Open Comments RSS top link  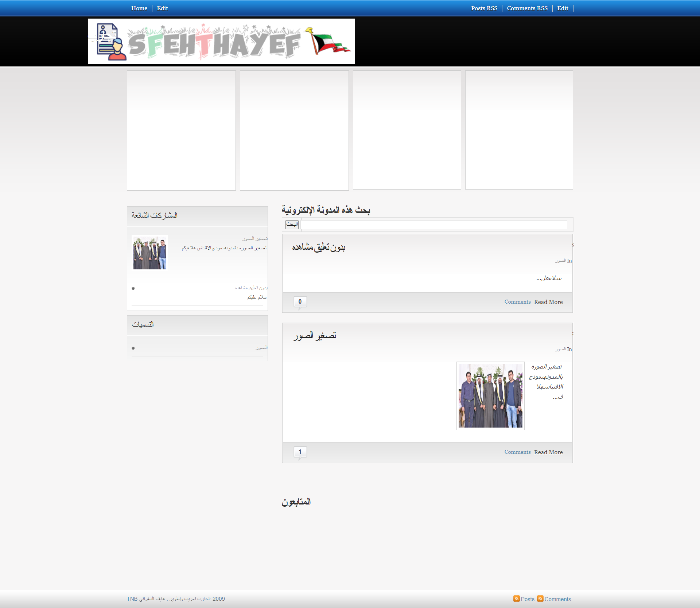527,8
